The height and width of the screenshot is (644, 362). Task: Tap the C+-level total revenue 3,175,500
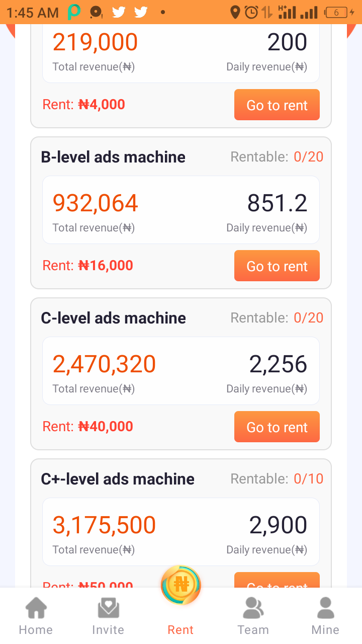[x=104, y=525]
